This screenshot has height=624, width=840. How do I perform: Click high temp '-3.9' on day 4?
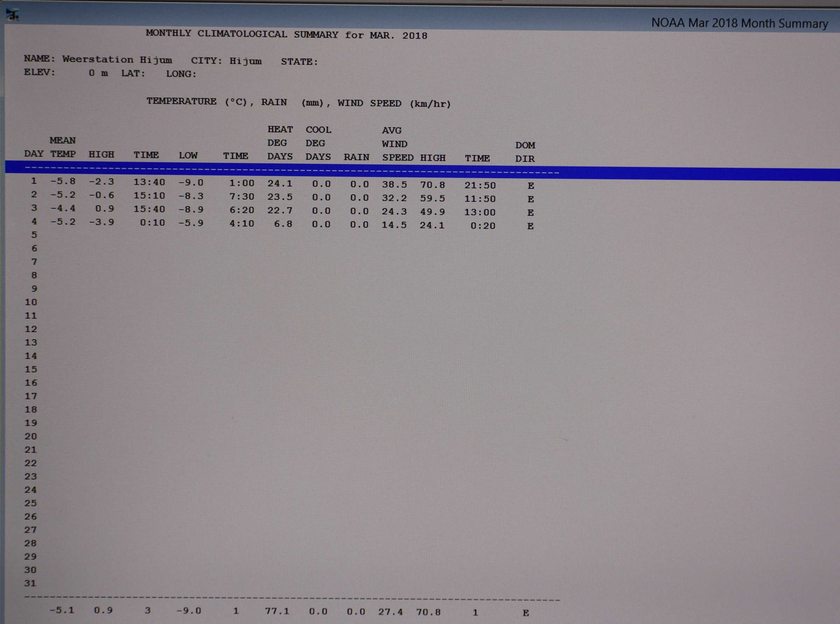(x=101, y=222)
